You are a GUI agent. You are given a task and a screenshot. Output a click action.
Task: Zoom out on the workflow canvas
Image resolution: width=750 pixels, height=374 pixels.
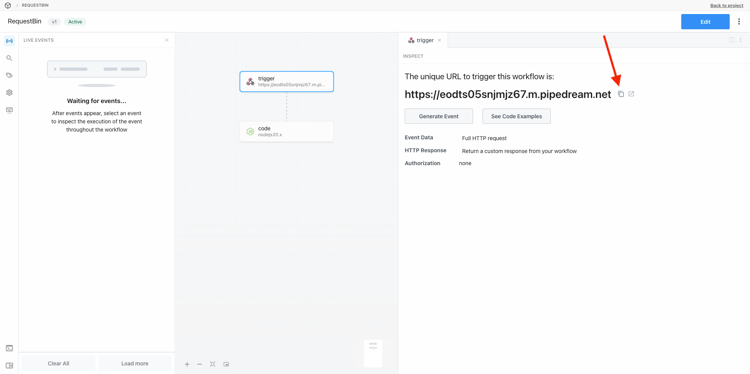tap(199, 364)
